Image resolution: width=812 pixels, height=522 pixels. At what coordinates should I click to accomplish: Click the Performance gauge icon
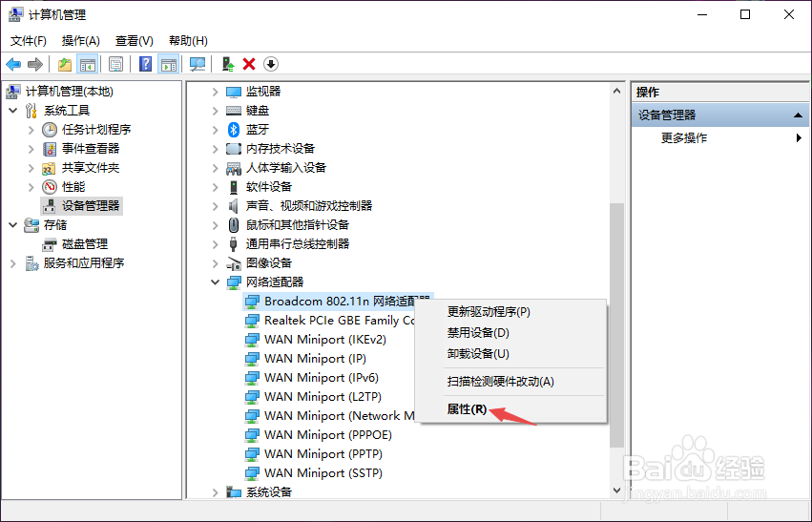pos(50,187)
